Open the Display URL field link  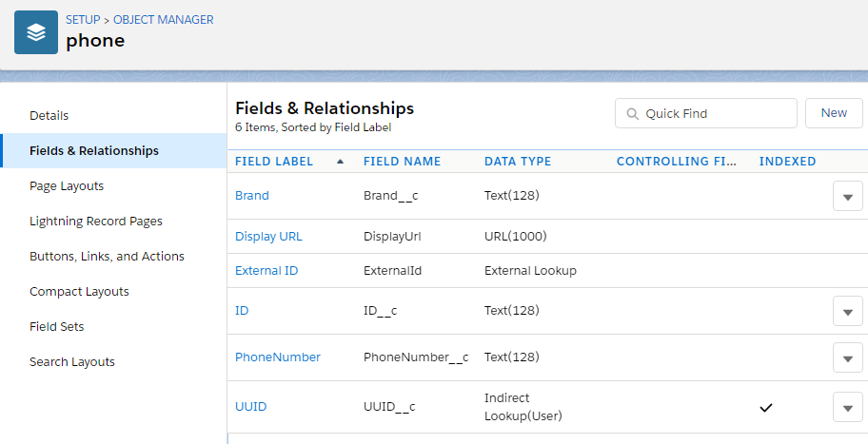click(268, 237)
